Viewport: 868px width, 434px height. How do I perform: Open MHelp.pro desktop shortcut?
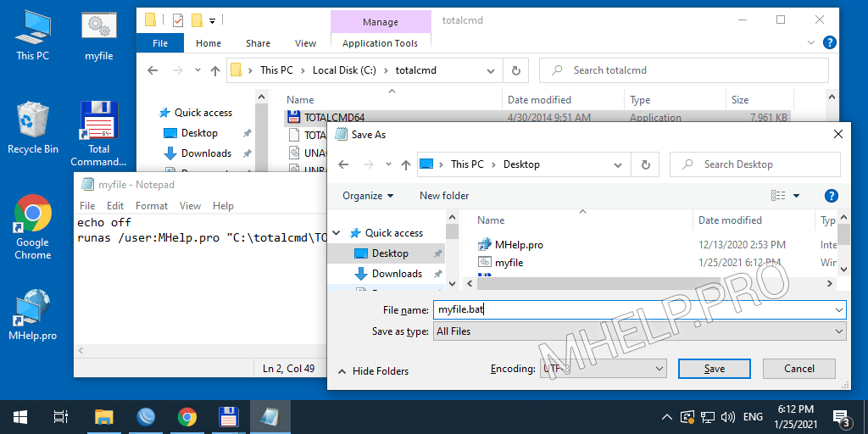tap(33, 314)
